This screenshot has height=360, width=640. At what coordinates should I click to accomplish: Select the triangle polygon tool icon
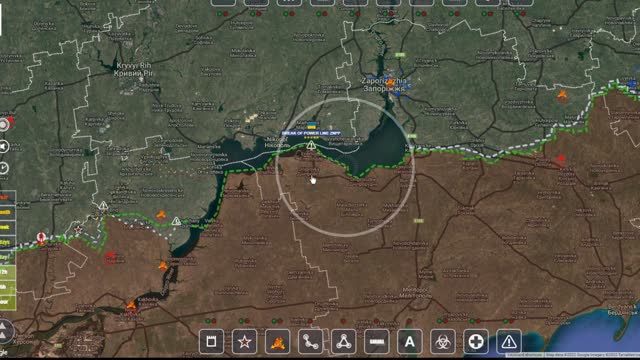tap(344, 341)
